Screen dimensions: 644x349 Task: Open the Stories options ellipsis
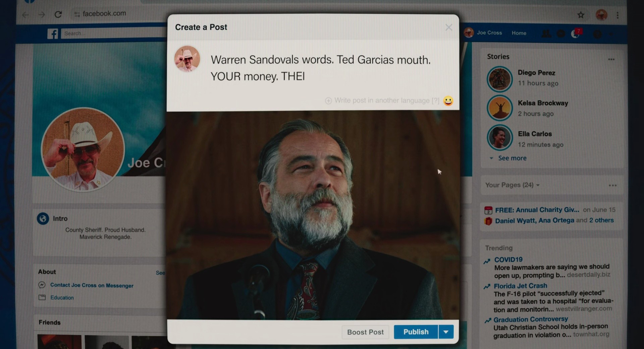[611, 59]
